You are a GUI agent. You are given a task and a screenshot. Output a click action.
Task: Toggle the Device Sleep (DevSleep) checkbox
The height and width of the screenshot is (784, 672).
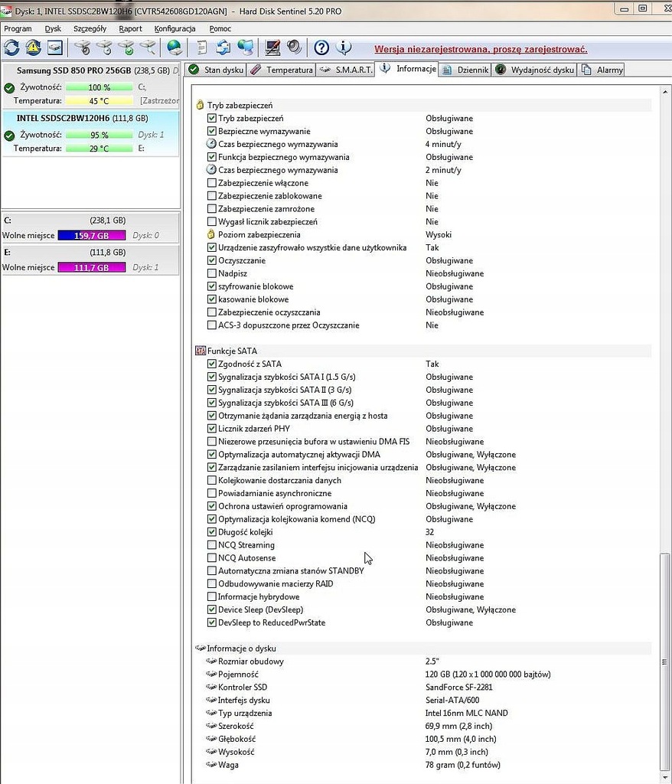pyautogui.click(x=211, y=609)
